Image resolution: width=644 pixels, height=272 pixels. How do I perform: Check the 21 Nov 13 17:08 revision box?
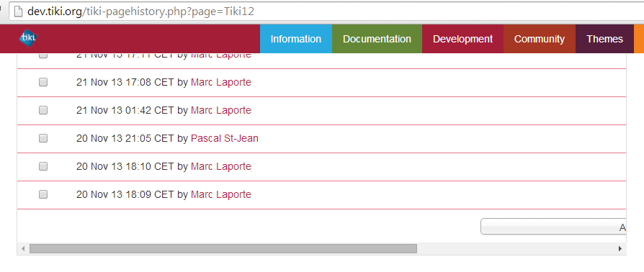(x=43, y=83)
